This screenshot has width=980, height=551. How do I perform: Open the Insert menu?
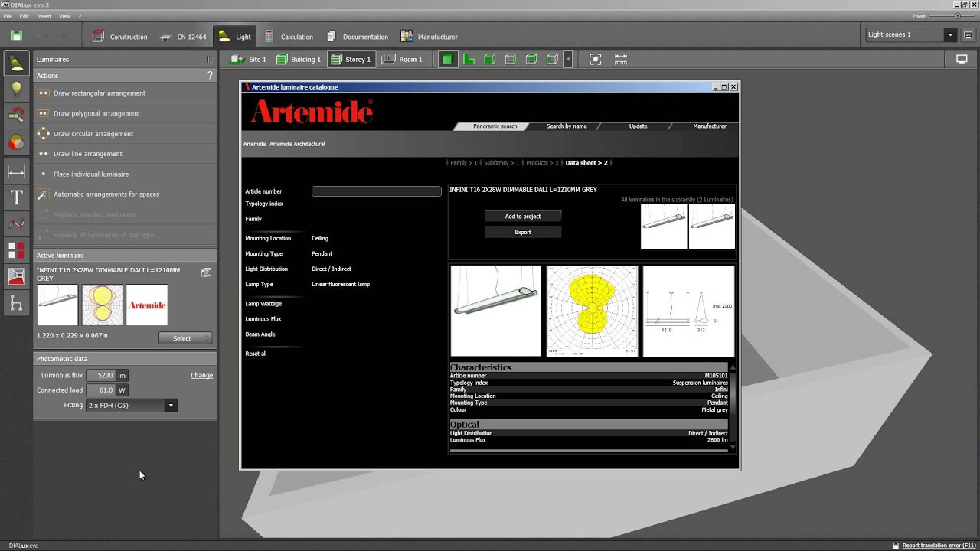click(x=44, y=16)
